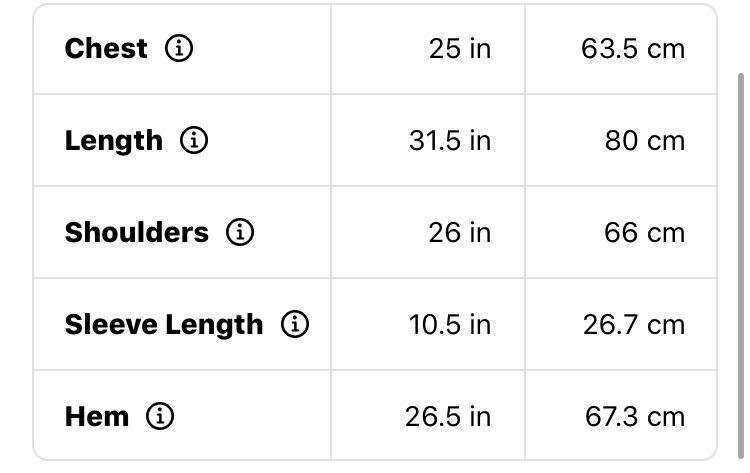
Task: Open the Sleeve Length info icon
Action: (x=295, y=324)
